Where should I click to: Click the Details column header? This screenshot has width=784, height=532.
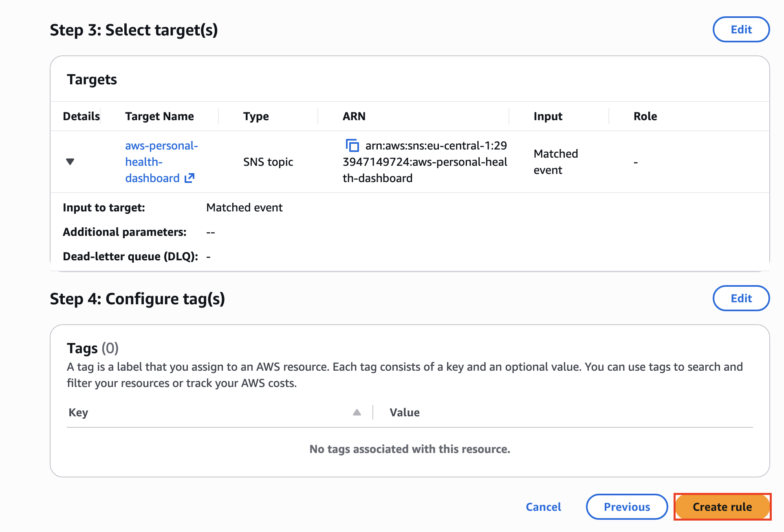[x=81, y=116]
